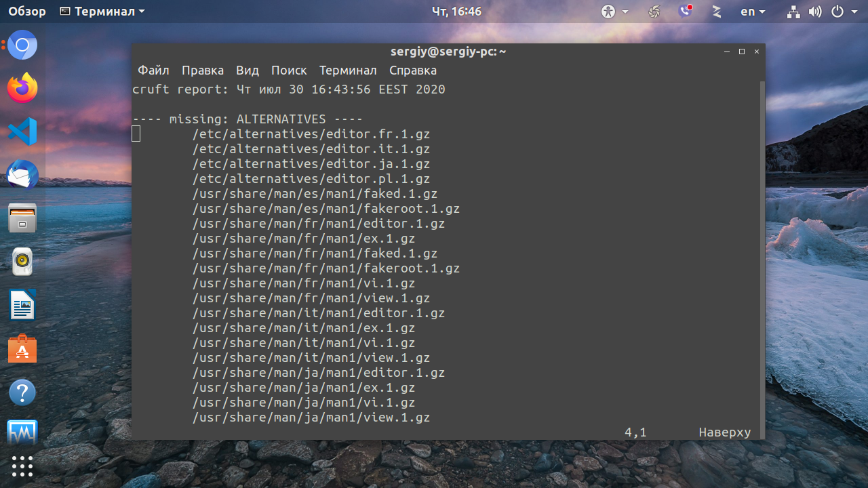The width and height of the screenshot is (868, 488).
Task: Open the system monitor dock icon
Action: point(22,431)
